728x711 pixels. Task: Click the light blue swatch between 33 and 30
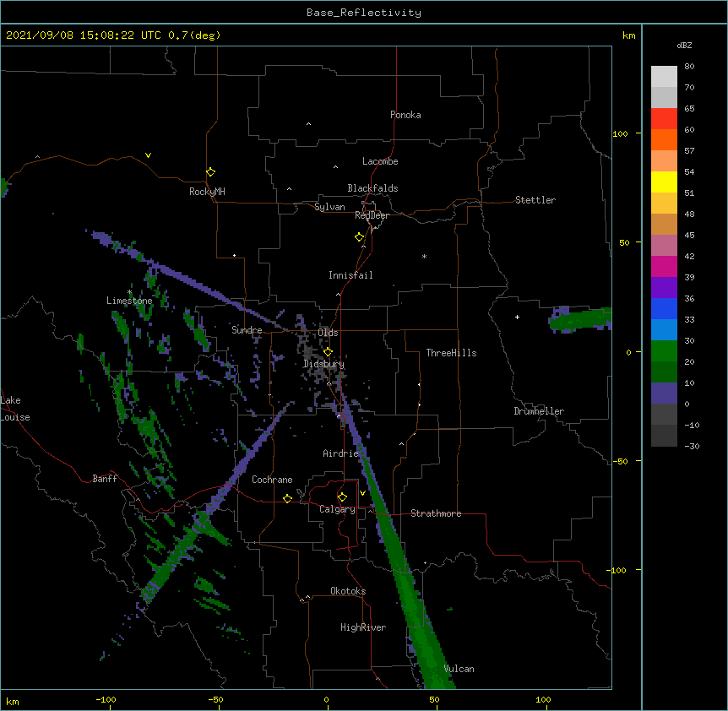coord(664,329)
